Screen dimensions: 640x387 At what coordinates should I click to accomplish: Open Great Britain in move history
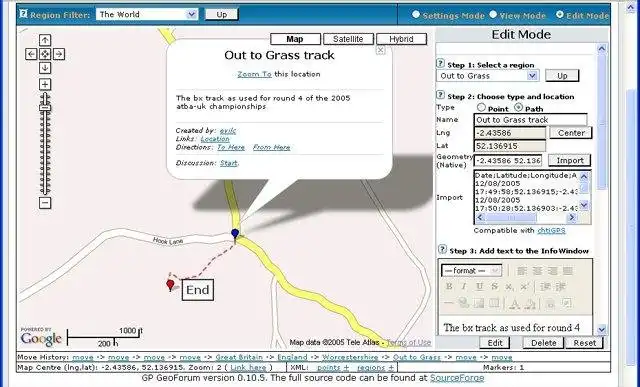click(239, 357)
